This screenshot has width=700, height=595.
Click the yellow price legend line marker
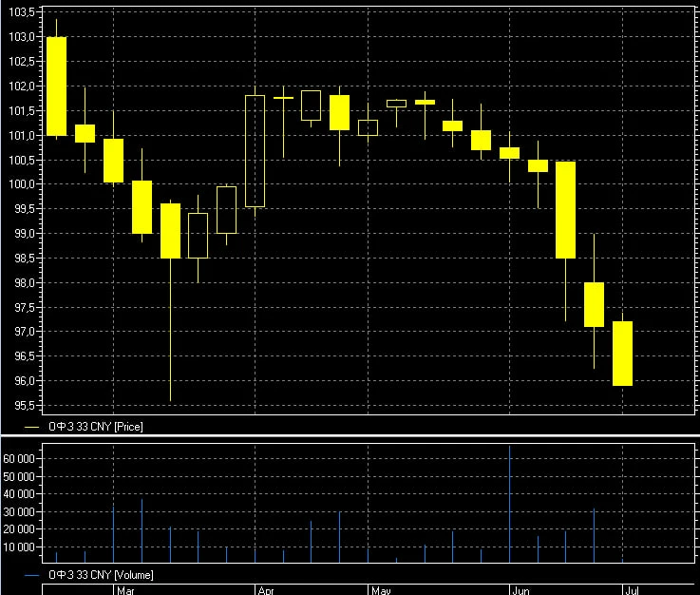pos(31,427)
